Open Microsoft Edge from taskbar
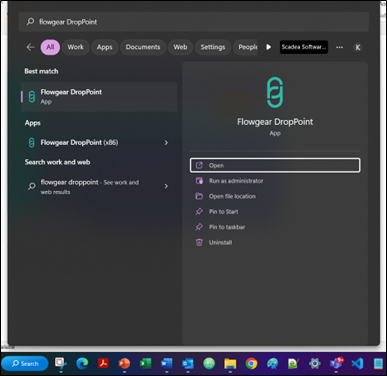Viewport: 387px width, 376px height. pyautogui.click(x=82, y=363)
